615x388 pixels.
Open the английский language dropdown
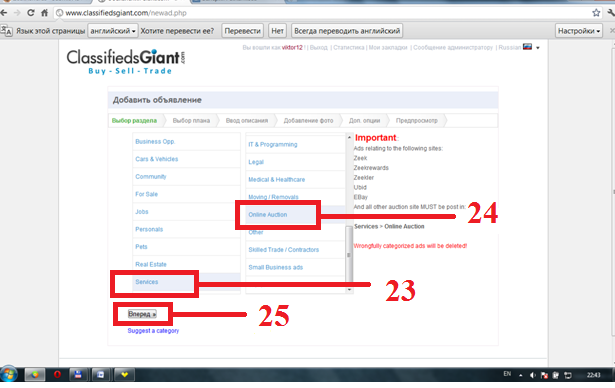(113, 31)
